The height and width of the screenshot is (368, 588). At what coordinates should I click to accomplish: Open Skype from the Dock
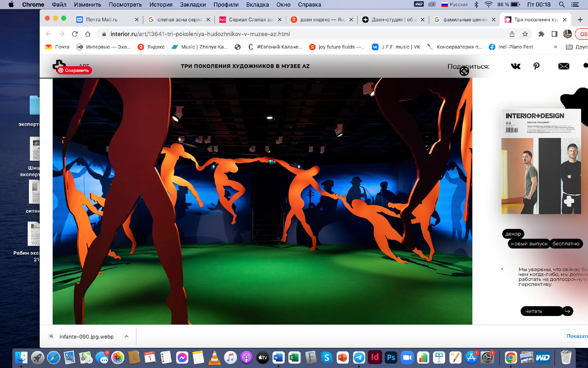click(326, 357)
